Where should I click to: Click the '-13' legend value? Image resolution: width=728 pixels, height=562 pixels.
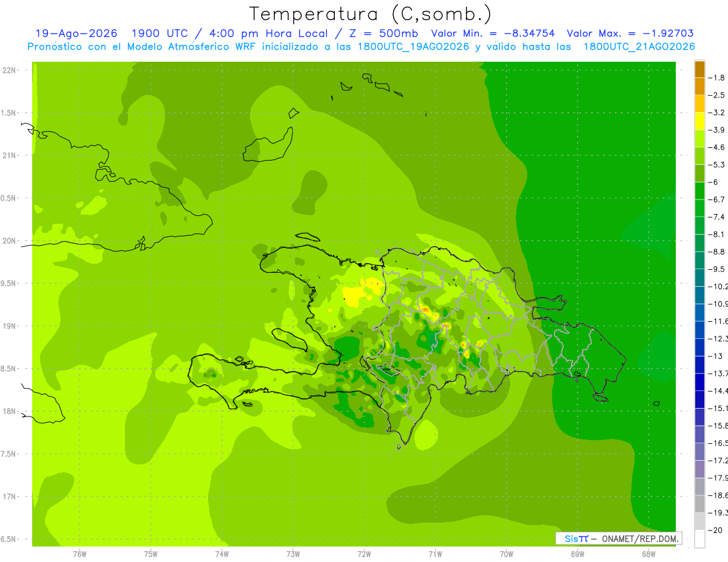click(x=715, y=356)
